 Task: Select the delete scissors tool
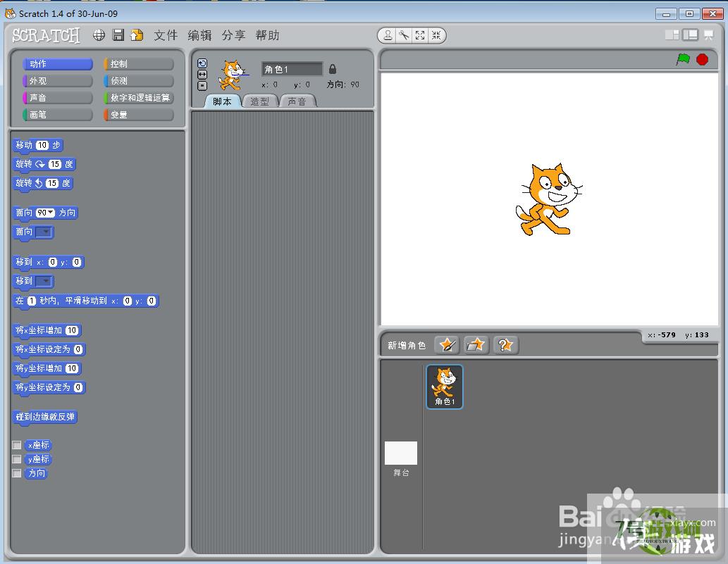pyautogui.click(x=404, y=35)
